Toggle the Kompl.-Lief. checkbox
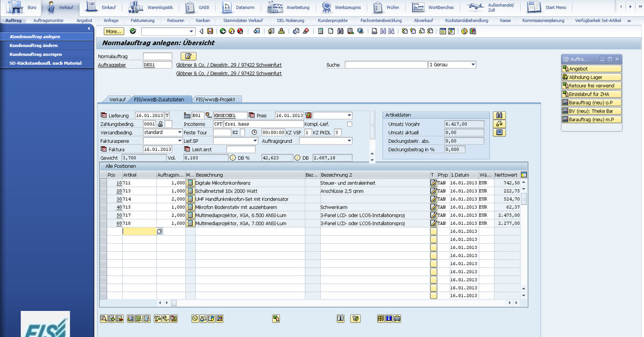This screenshot has height=337, width=644. click(x=349, y=124)
